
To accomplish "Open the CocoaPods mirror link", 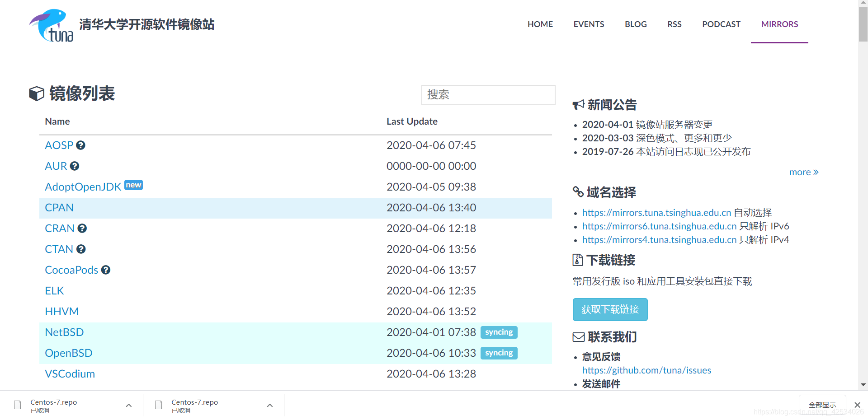I will click(71, 270).
